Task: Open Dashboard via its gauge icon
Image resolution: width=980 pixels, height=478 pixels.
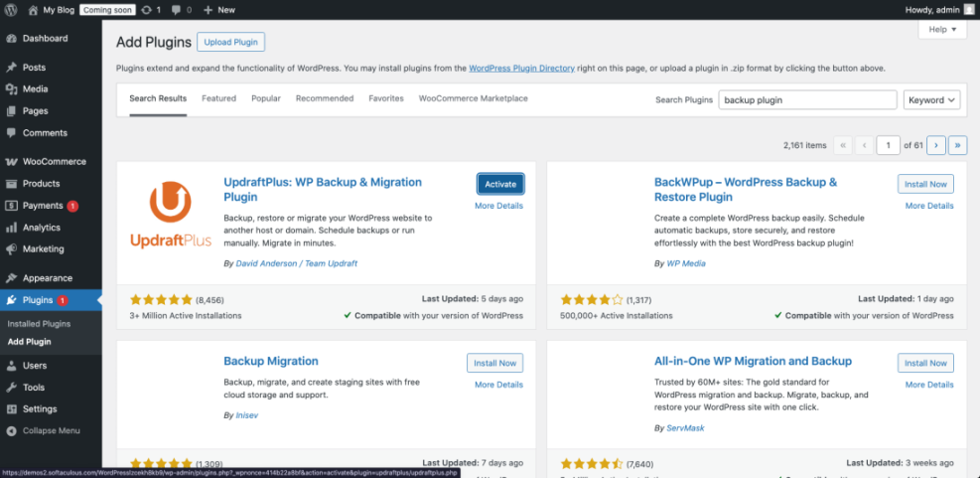Action: pyautogui.click(x=11, y=38)
